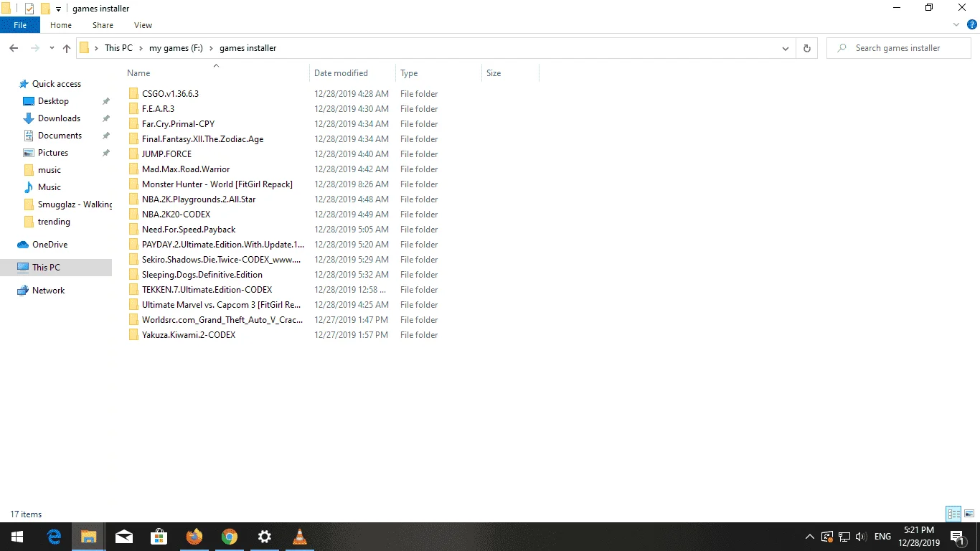Click the Properties icon in the title bar
The height and width of the screenshot is (551, 980).
point(29,9)
